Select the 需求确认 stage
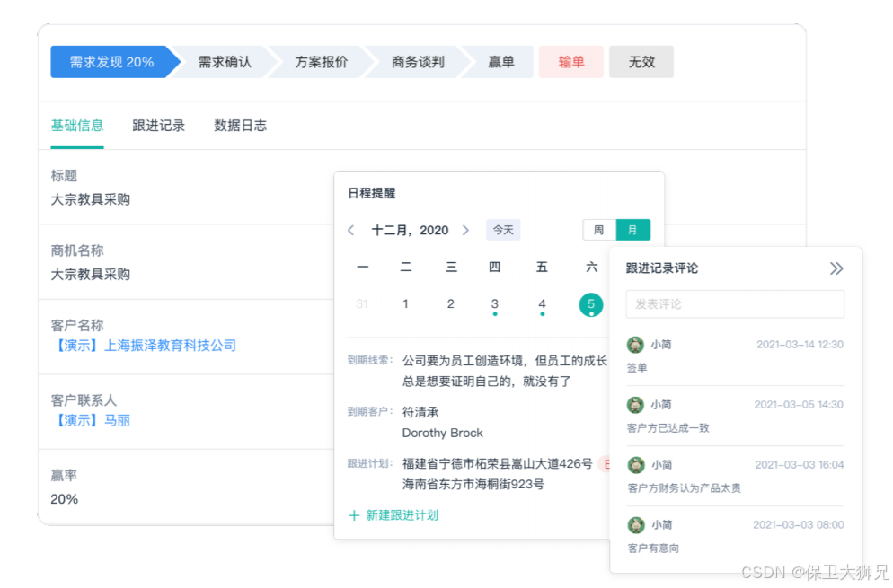The image size is (893, 588). pos(225,61)
